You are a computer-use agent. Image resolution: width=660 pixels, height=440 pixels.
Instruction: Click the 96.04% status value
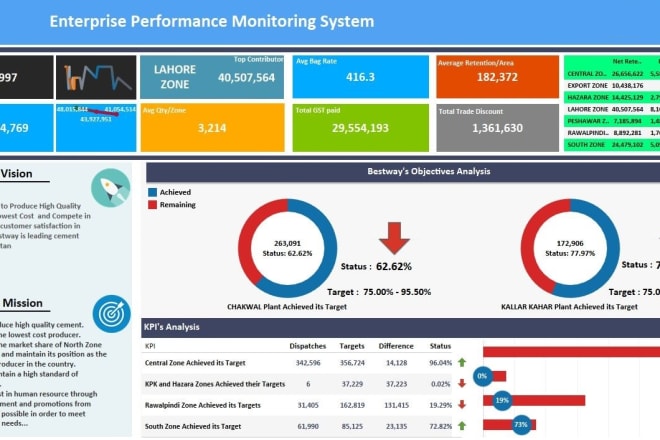tap(441, 363)
